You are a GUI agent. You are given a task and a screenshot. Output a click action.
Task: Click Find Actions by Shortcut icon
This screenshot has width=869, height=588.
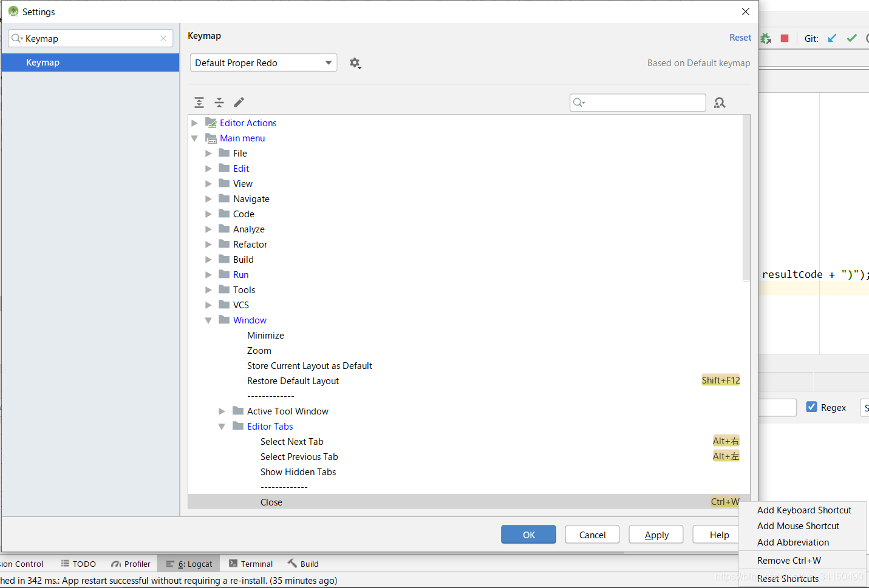[x=720, y=103]
